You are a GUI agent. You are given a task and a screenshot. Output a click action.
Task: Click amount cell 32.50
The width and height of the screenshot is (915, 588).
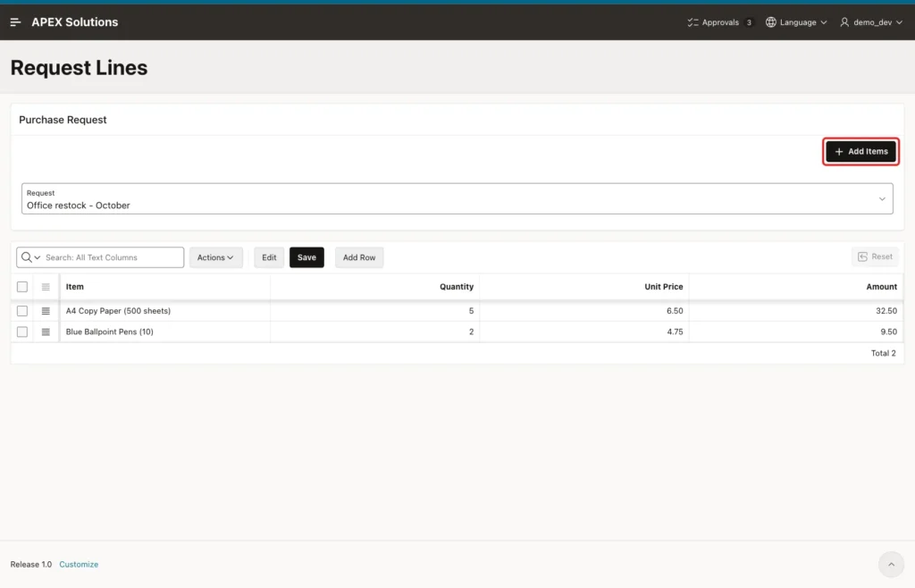(796, 311)
